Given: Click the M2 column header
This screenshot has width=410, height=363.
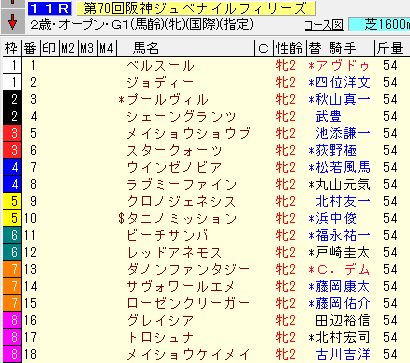Looking at the screenshot, I should [68, 49].
